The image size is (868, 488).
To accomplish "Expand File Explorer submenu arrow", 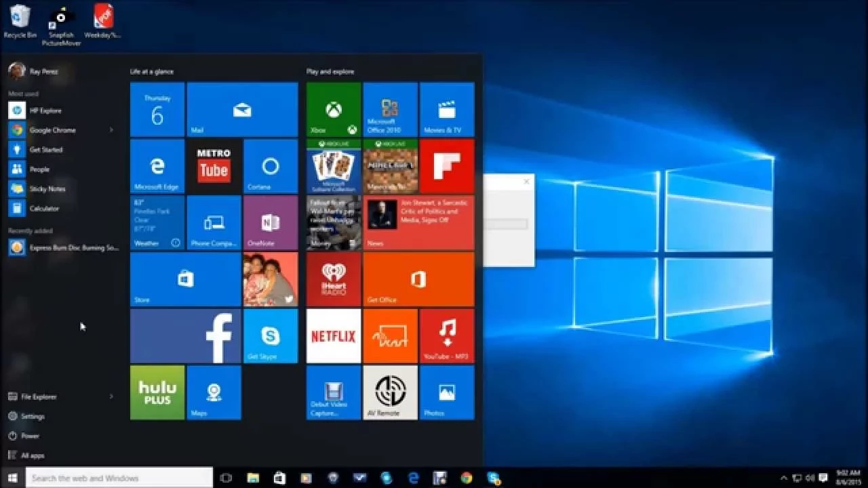I will 111,396.
